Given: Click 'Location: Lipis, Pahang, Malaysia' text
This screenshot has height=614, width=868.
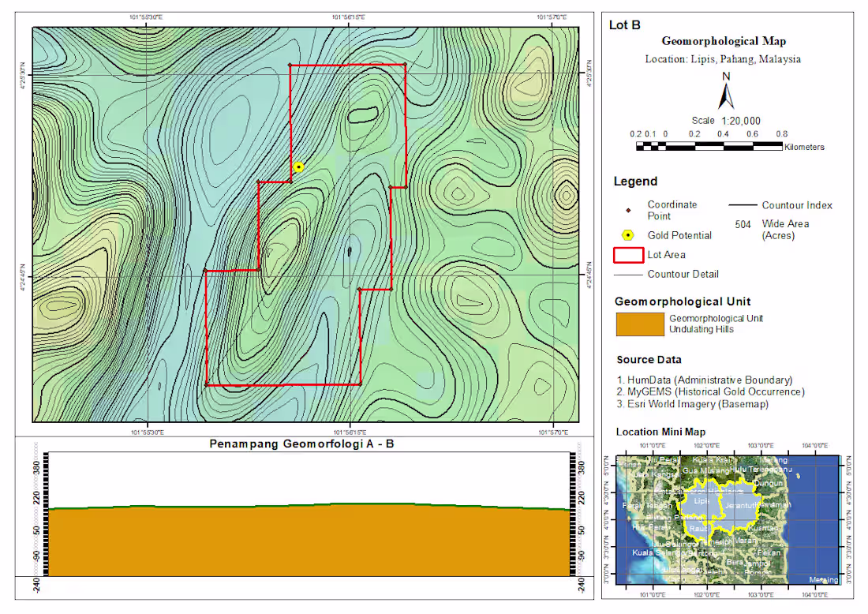Looking at the screenshot, I should coord(722,59).
